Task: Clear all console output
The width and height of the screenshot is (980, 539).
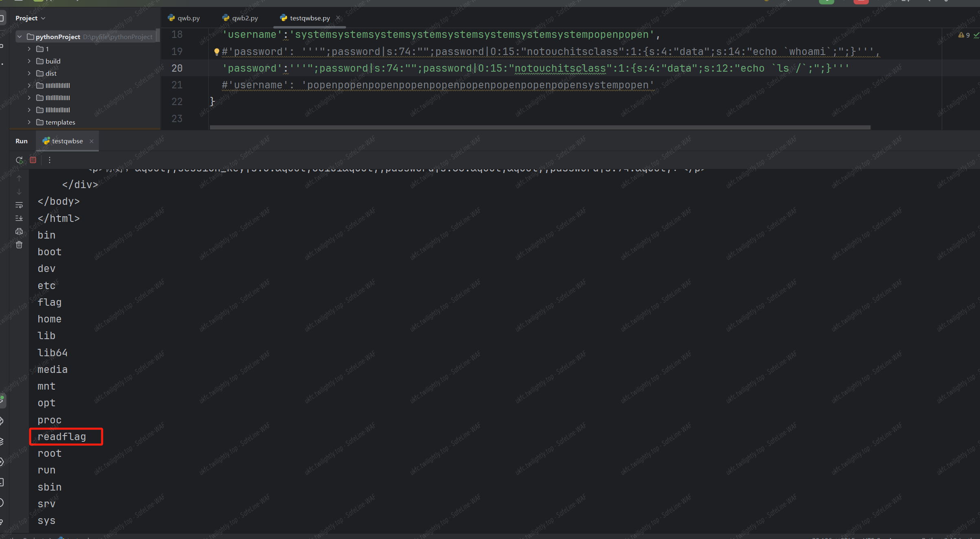Action: pyautogui.click(x=19, y=245)
